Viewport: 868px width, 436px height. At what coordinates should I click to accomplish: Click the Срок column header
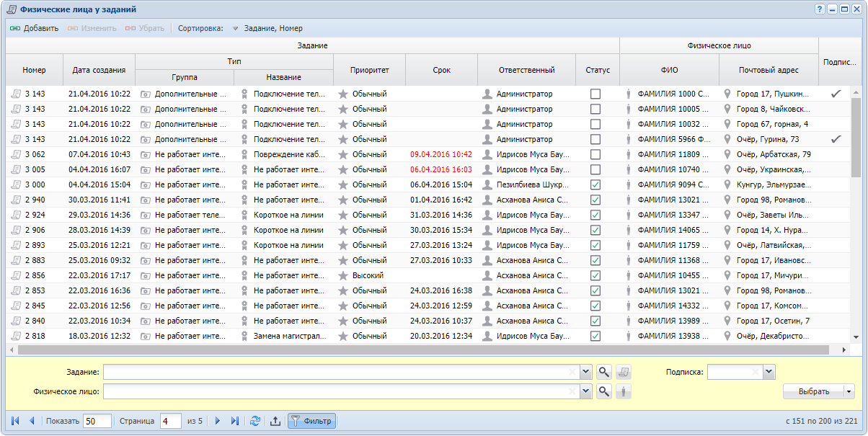(441, 70)
